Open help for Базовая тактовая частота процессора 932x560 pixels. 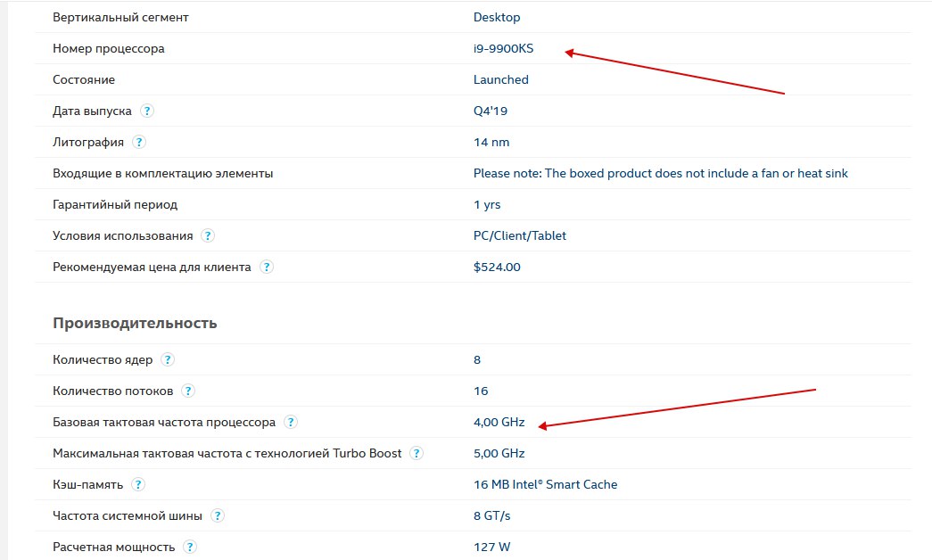tap(290, 422)
